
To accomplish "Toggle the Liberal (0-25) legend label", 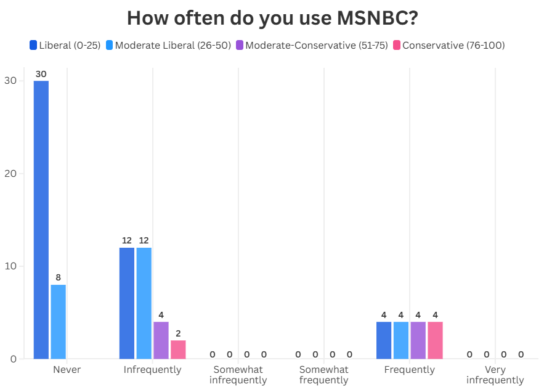I will pos(70,45).
